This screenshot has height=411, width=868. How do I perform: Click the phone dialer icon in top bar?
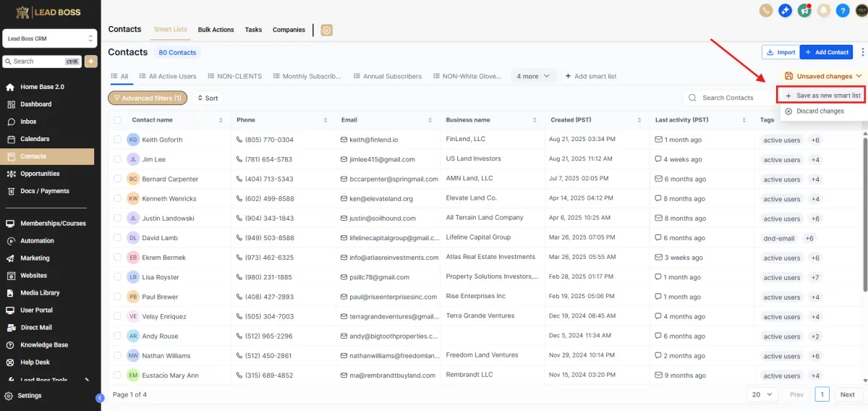tap(766, 10)
